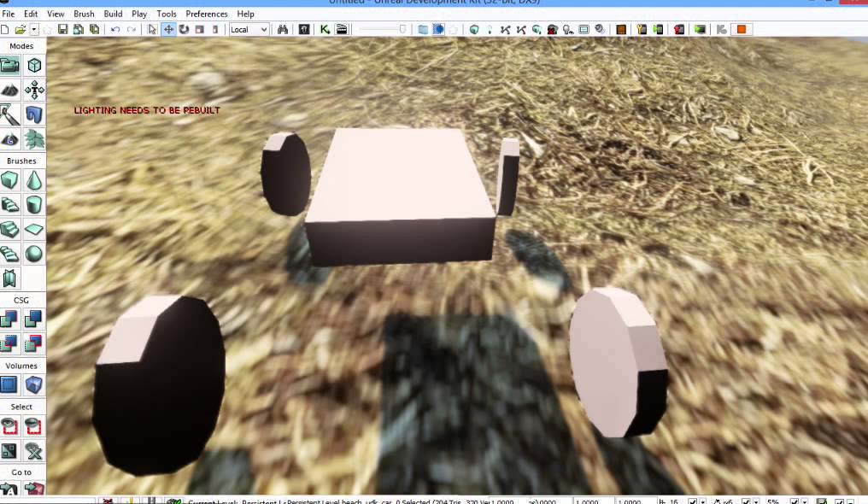This screenshot has width=868, height=504.
Task: Adjust the toolbar slider handle
Action: tap(402, 29)
